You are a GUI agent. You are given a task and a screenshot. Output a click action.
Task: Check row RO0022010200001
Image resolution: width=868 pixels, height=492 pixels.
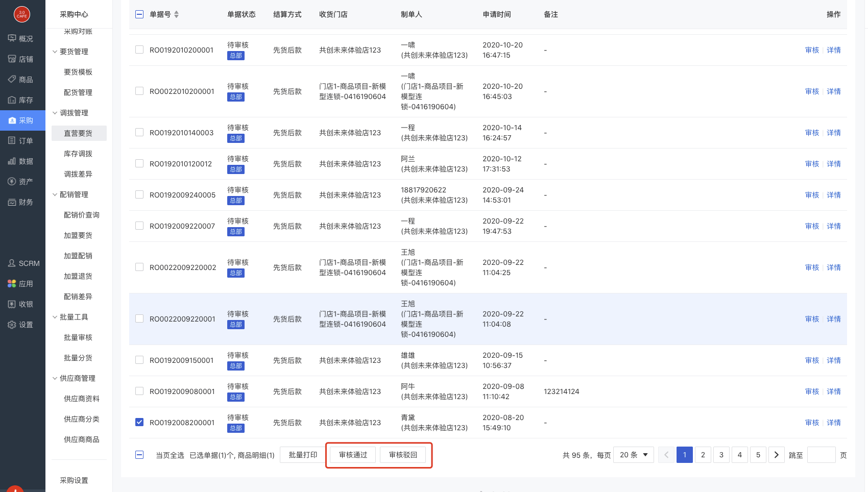click(x=139, y=91)
